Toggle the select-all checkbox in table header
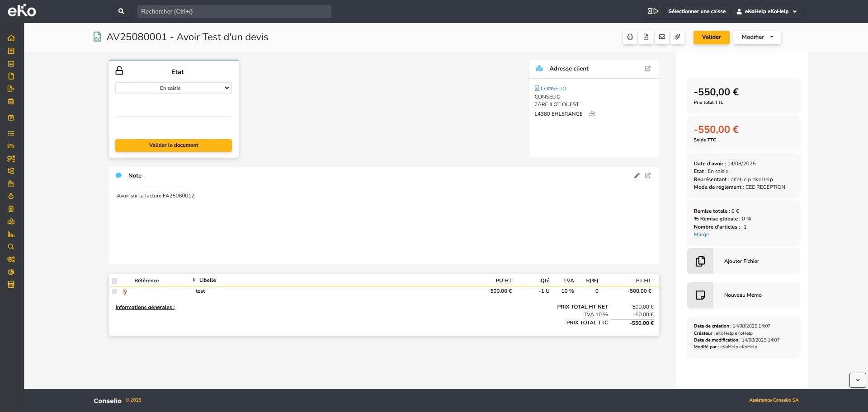 (114, 281)
